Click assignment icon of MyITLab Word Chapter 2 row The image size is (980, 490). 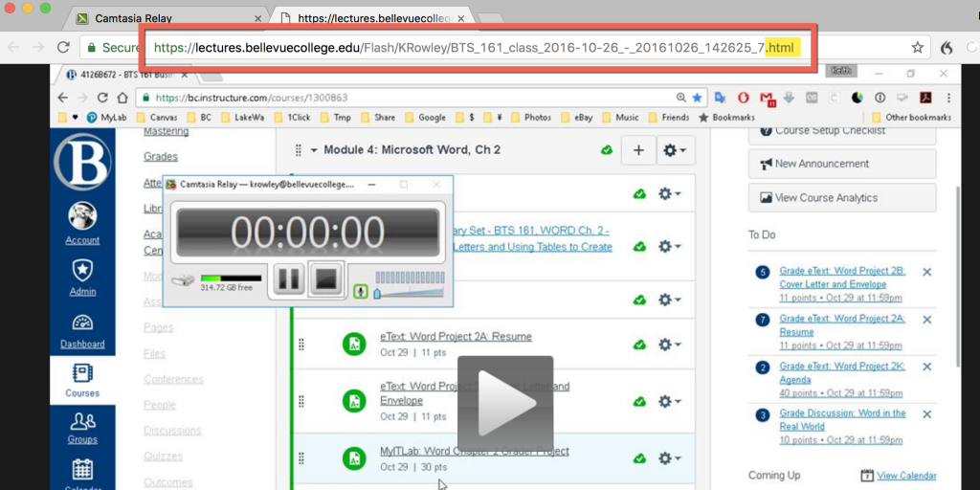tap(354, 458)
